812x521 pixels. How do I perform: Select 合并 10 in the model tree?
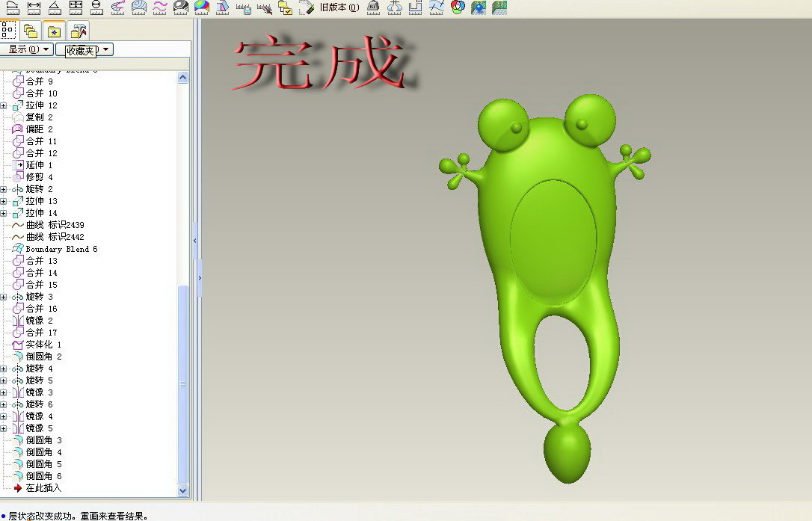35,93
